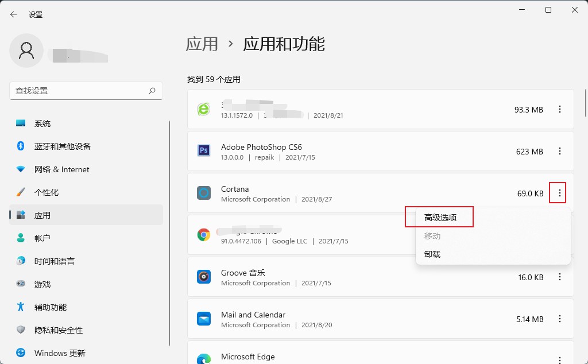Screen dimensions: 588x364
Task: Click the Microsoft Edge app icon
Action: 204,358
